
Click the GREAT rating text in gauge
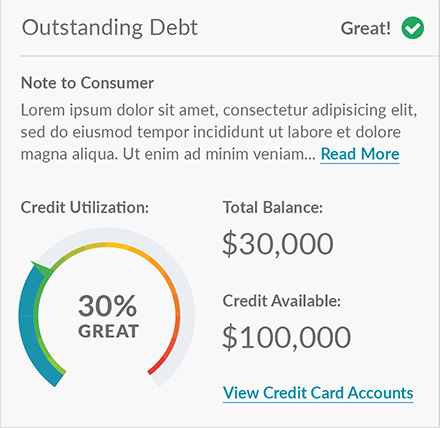[x=108, y=331]
